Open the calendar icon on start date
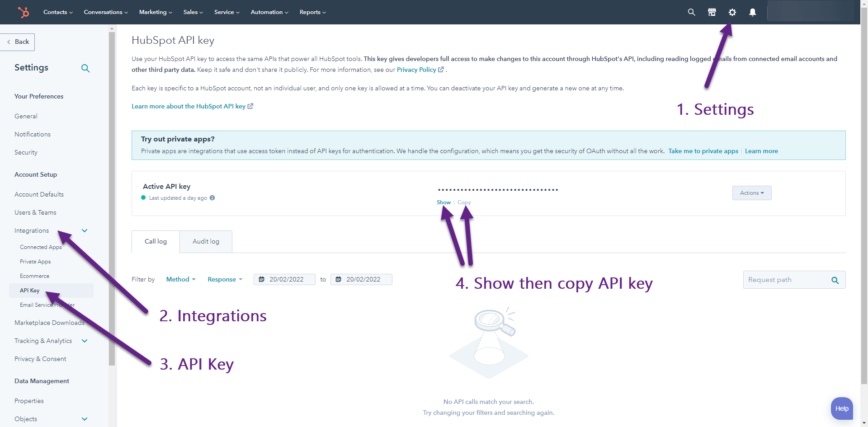This screenshot has width=868, height=427. tap(261, 279)
